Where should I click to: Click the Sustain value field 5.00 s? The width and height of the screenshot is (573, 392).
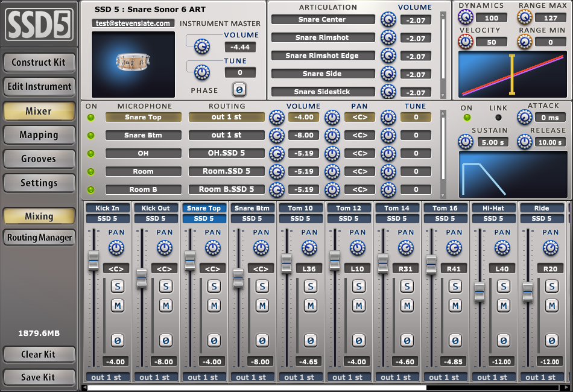493,142
